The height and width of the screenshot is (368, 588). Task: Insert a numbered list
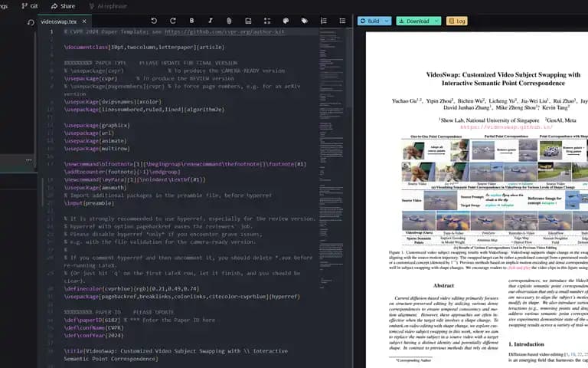(324, 21)
